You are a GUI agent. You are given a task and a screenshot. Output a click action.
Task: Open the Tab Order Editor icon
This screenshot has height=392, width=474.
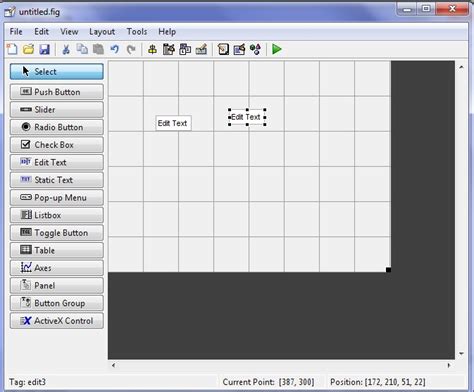(185, 49)
